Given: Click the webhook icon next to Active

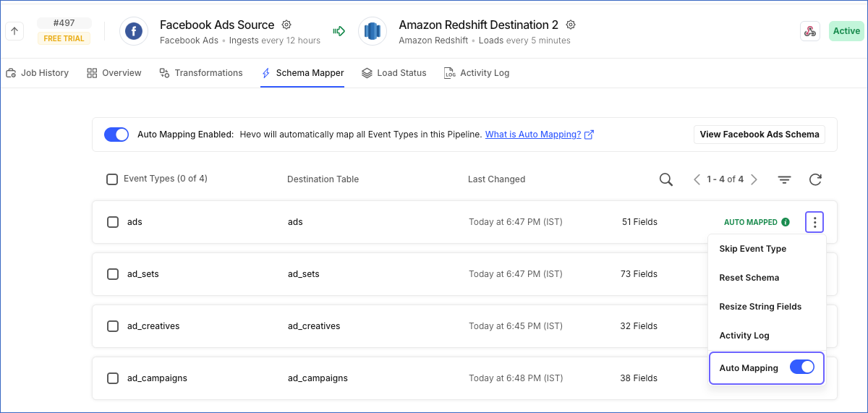Looking at the screenshot, I should click(810, 31).
